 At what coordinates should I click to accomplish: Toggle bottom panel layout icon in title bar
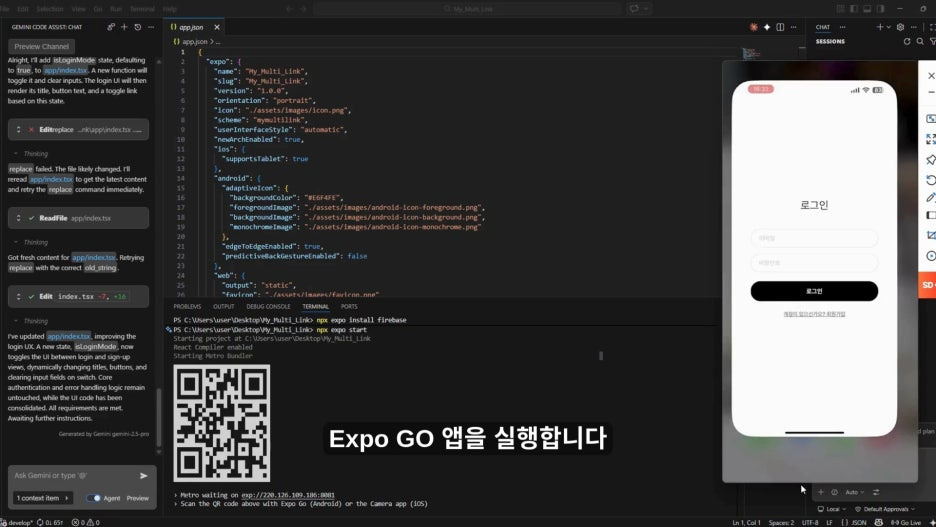[x=867, y=9]
